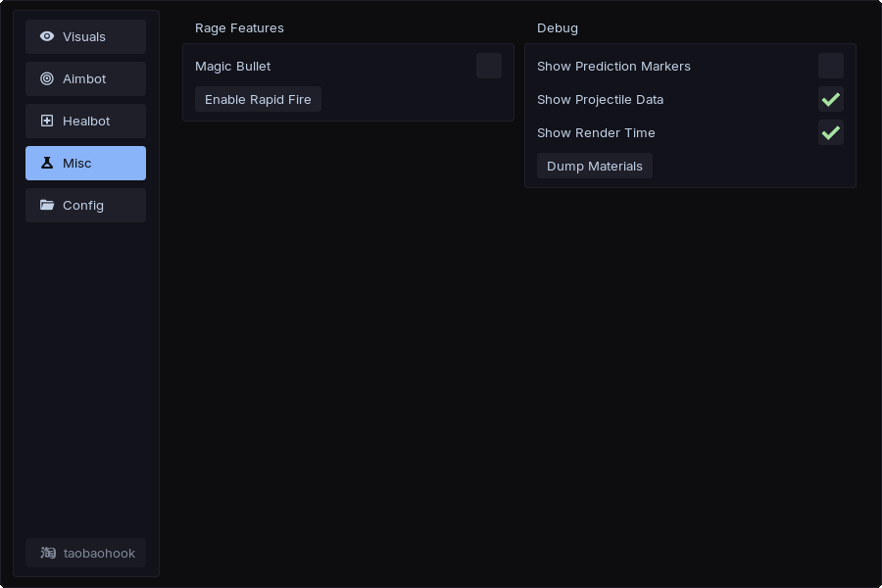
Task: Click the eye icon beside Visuals
Action: (x=47, y=36)
